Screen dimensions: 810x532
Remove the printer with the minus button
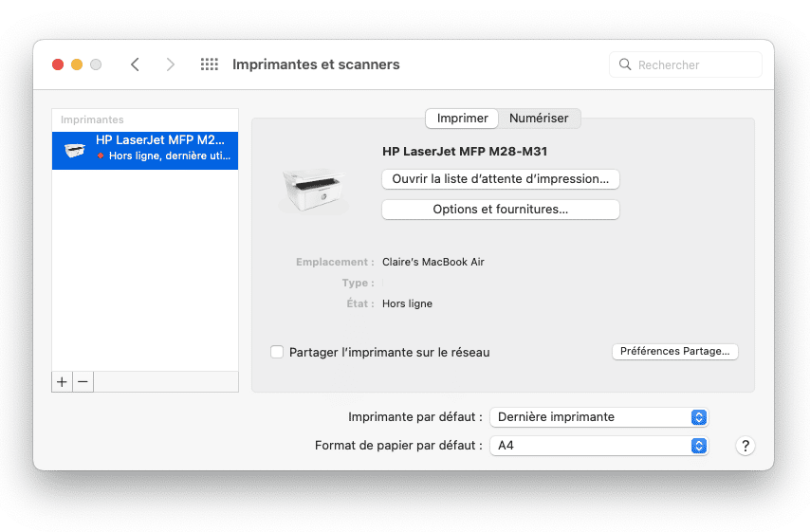[x=83, y=382]
